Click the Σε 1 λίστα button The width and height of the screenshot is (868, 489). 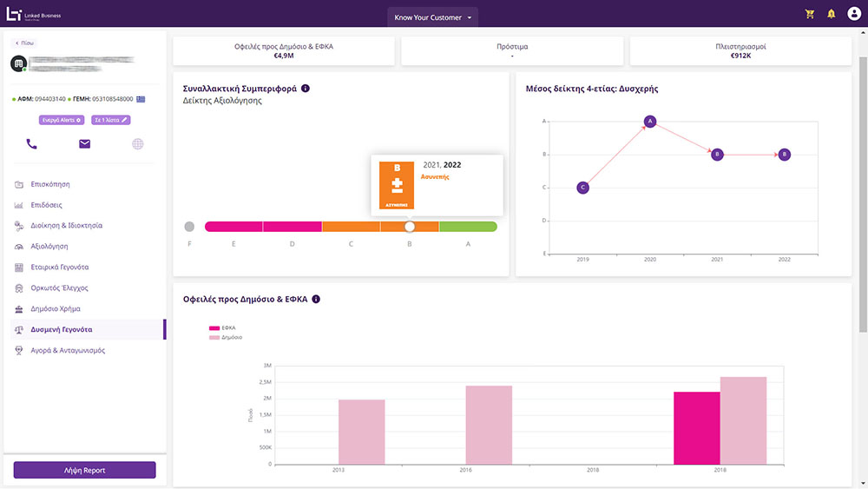111,120
